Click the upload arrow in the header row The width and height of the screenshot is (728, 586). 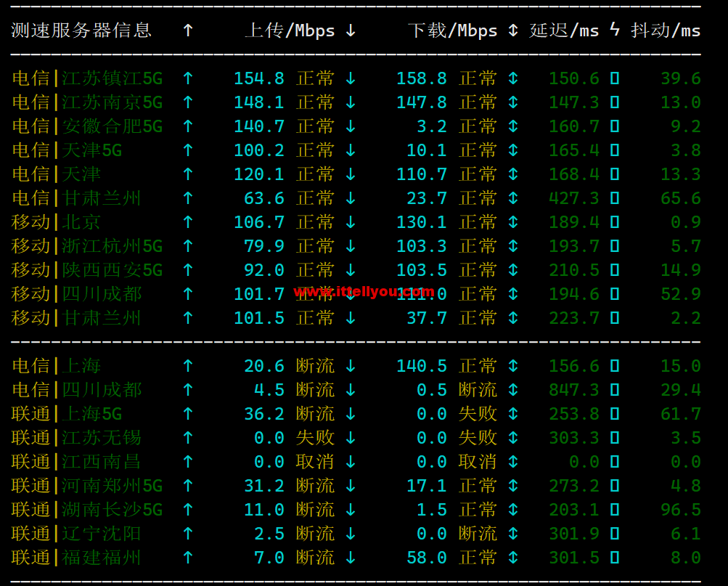pos(188,30)
